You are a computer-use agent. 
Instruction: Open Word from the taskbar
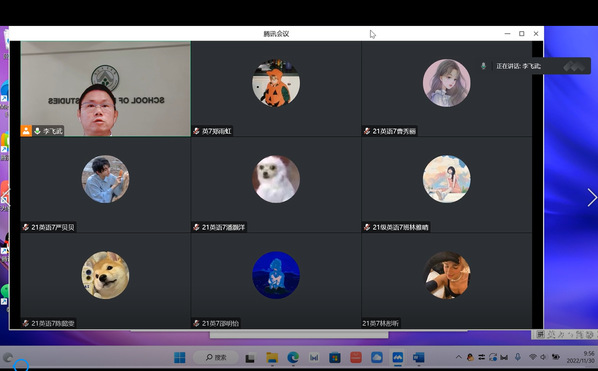[418, 357]
